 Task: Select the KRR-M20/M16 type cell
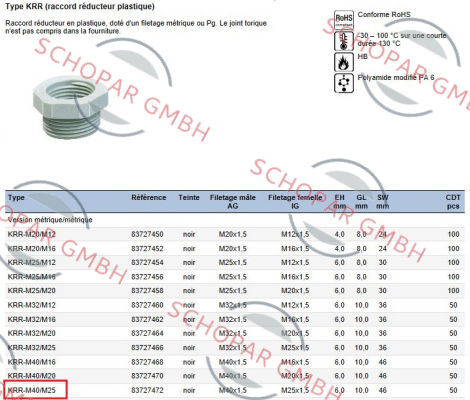[32, 249]
